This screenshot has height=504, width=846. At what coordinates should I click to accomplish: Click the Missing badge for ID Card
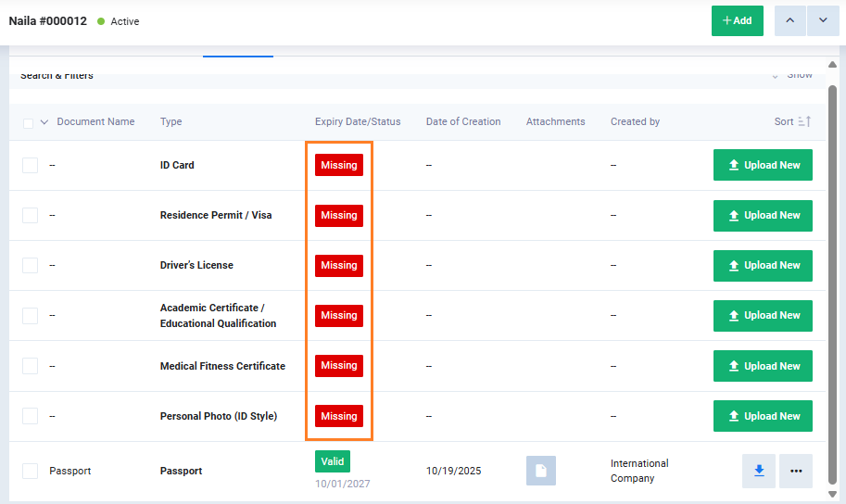pos(338,165)
